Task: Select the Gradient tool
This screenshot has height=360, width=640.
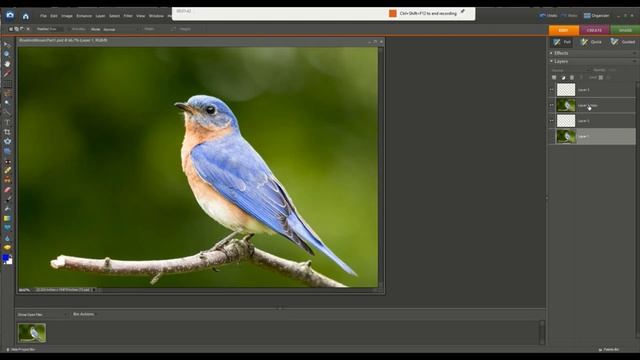Action: pos(7,218)
